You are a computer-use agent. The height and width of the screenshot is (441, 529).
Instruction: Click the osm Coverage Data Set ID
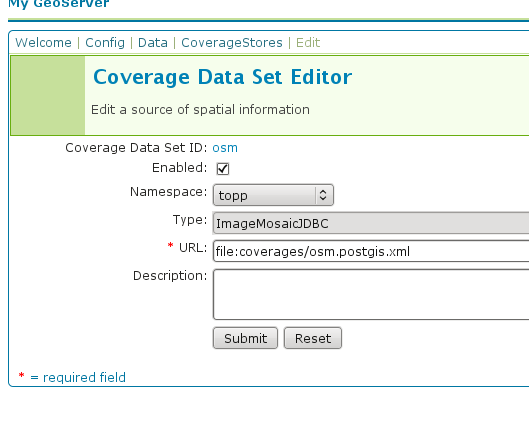pyautogui.click(x=225, y=148)
